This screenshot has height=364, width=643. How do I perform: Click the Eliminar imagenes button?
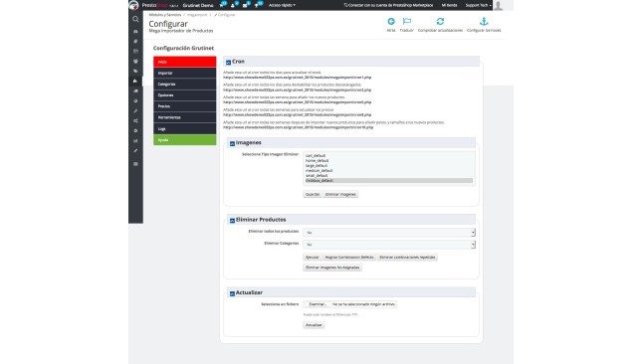[340, 194]
